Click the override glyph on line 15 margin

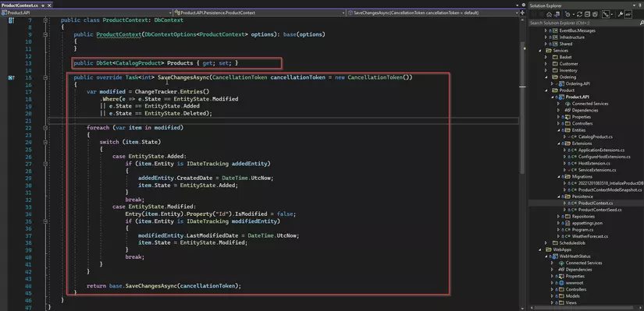pyautogui.click(x=11, y=77)
